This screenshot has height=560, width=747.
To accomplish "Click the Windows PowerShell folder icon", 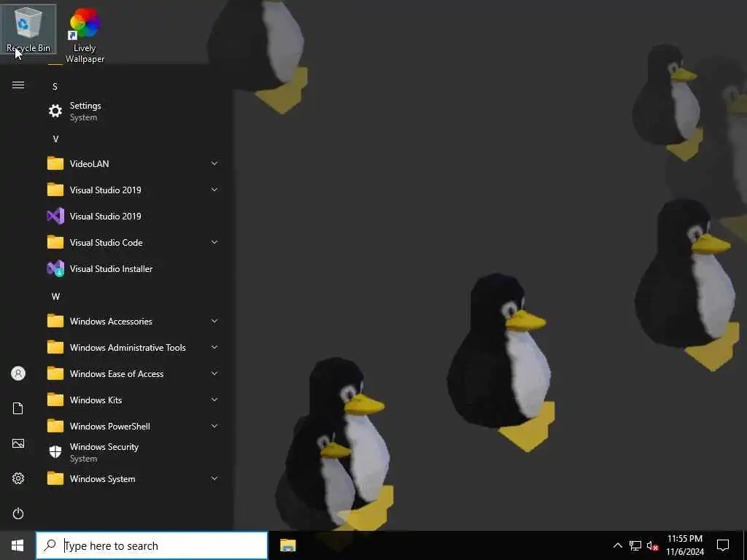I will 55,426.
